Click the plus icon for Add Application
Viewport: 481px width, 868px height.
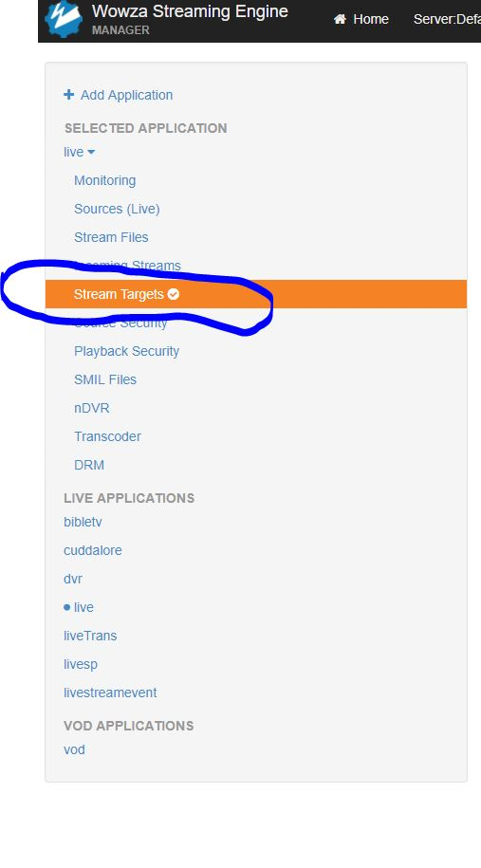68,95
